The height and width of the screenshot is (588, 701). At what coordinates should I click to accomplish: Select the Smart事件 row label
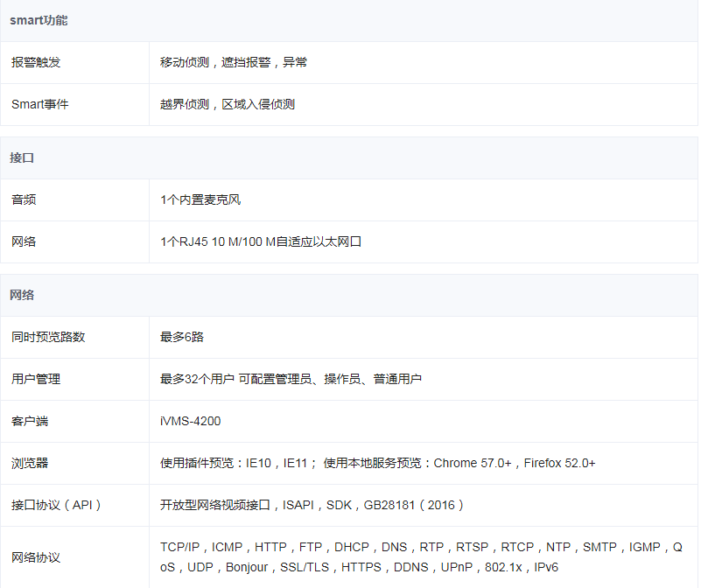point(39,104)
